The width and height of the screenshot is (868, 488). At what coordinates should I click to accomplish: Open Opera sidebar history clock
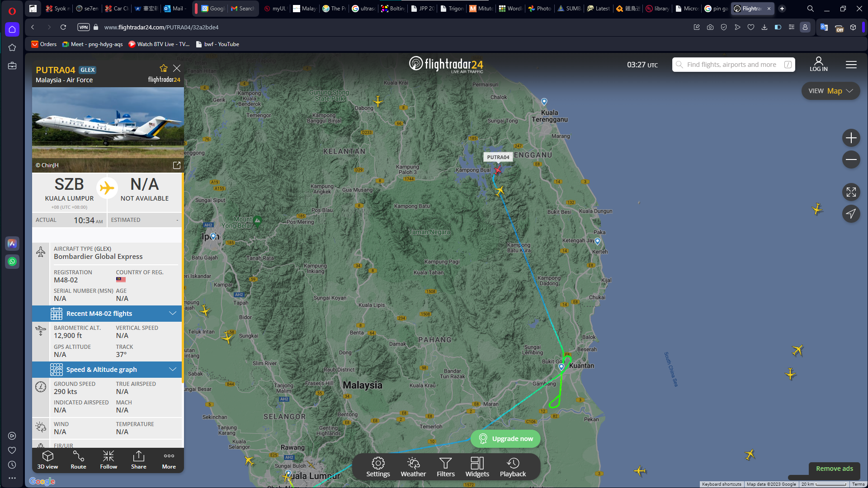[x=12, y=465]
